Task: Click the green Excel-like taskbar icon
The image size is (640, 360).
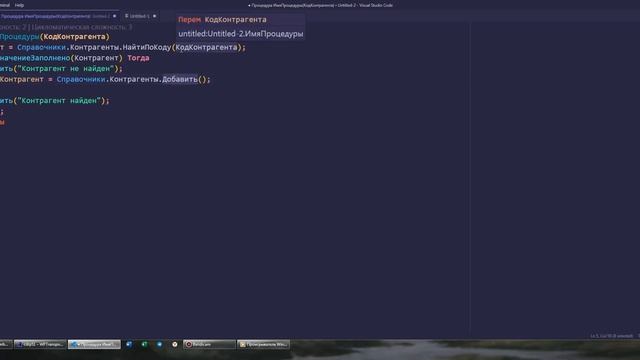Action: coord(144,344)
